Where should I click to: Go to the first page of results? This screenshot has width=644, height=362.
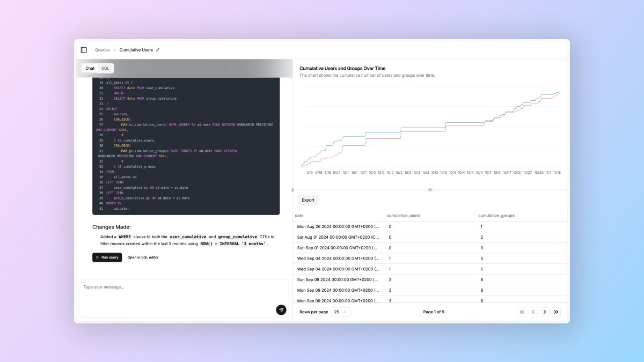(522, 312)
